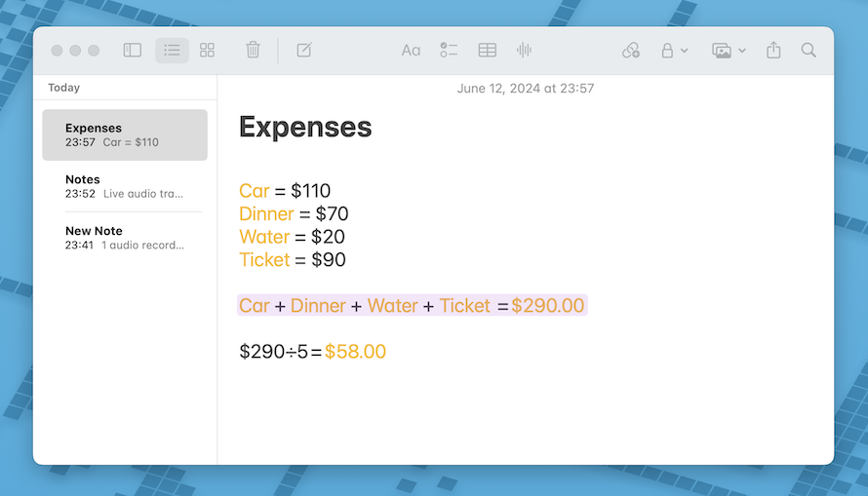Click the chevron next to the lock icon

coord(685,51)
